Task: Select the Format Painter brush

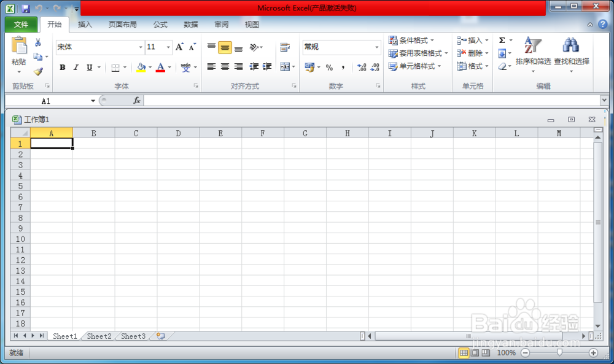Action: coord(38,72)
